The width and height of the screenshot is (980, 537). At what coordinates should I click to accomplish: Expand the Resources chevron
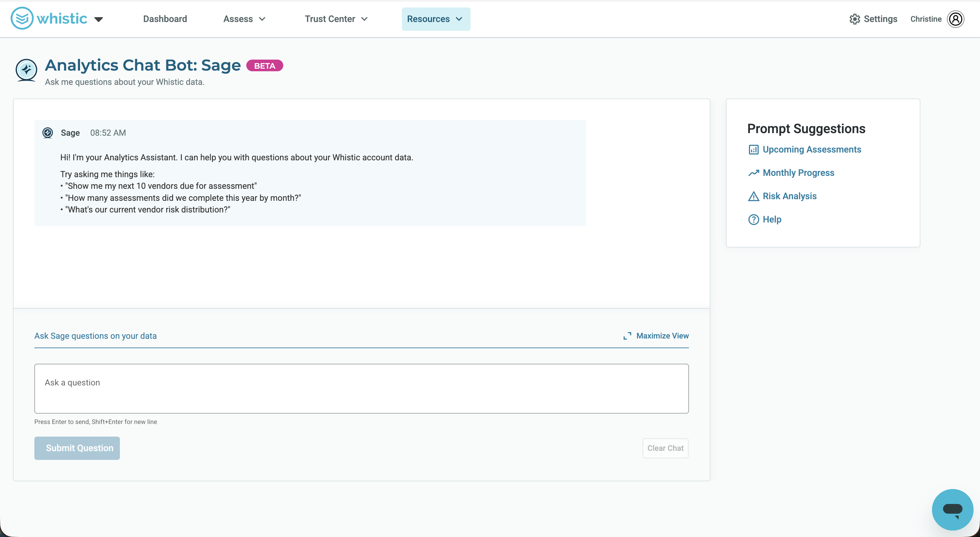tap(459, 19)
